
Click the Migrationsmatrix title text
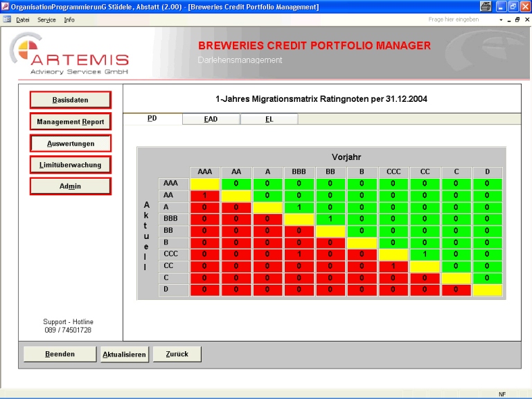(321, 99)
